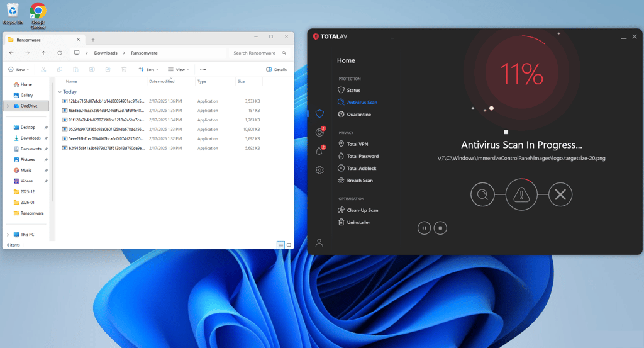
Task: Open the account profile icon in TotalAV
Action: (x=319, y=243)
